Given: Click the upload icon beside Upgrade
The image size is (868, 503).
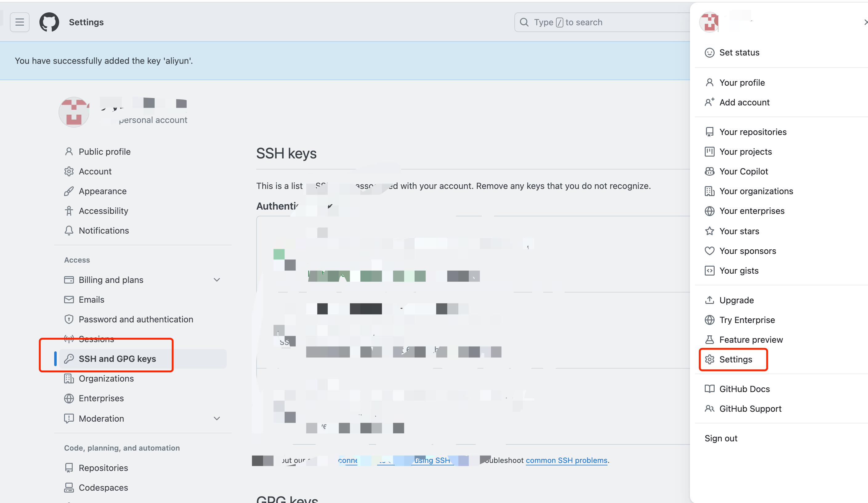Looking at the screenshot, I should [x=709, y=300].
